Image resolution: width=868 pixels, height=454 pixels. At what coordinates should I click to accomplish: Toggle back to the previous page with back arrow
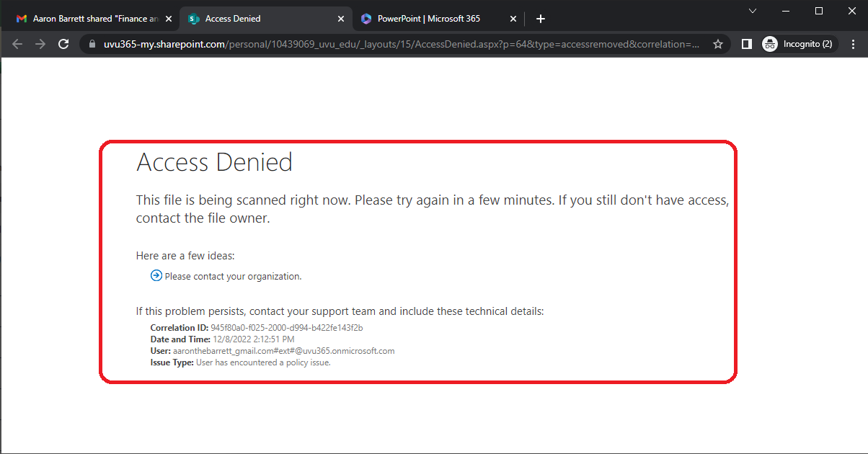point(17,43)
